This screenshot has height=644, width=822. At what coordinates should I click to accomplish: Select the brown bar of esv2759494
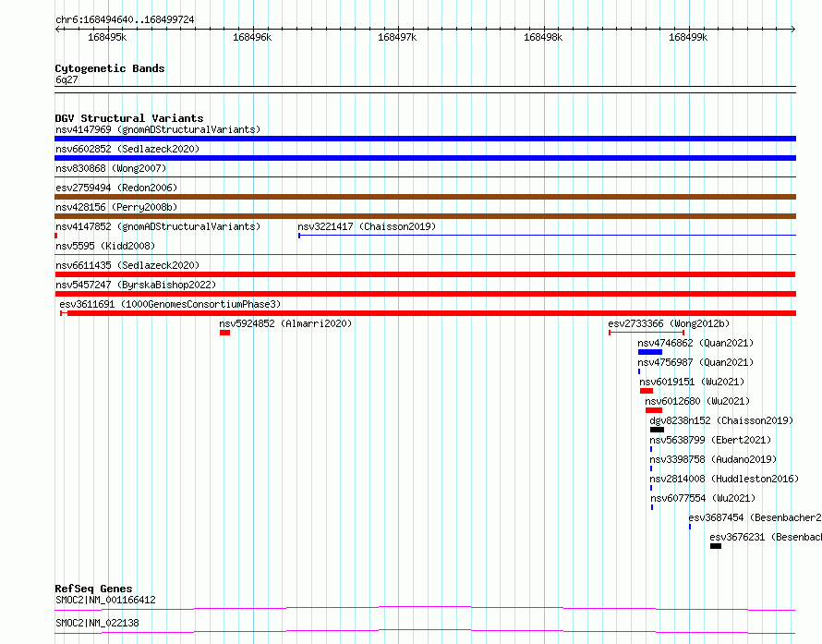pos(425,197)
